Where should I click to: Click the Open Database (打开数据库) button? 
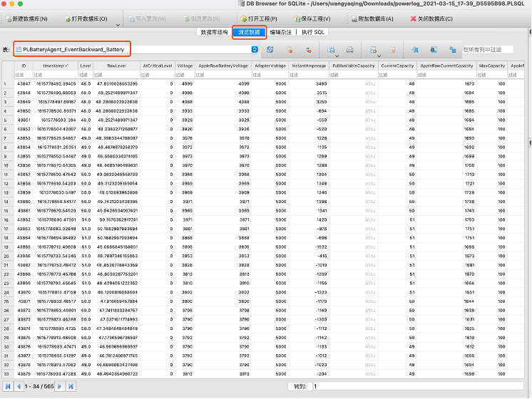click(x=86, y=19)
